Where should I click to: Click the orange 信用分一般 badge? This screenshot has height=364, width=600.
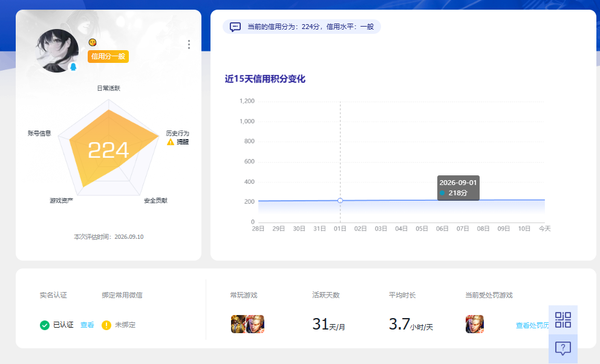(x=108, y=57)
